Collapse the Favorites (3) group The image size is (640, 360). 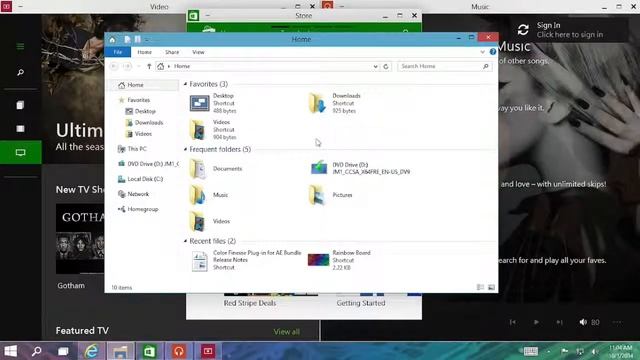pyautogui.click(x=185, y=84)
